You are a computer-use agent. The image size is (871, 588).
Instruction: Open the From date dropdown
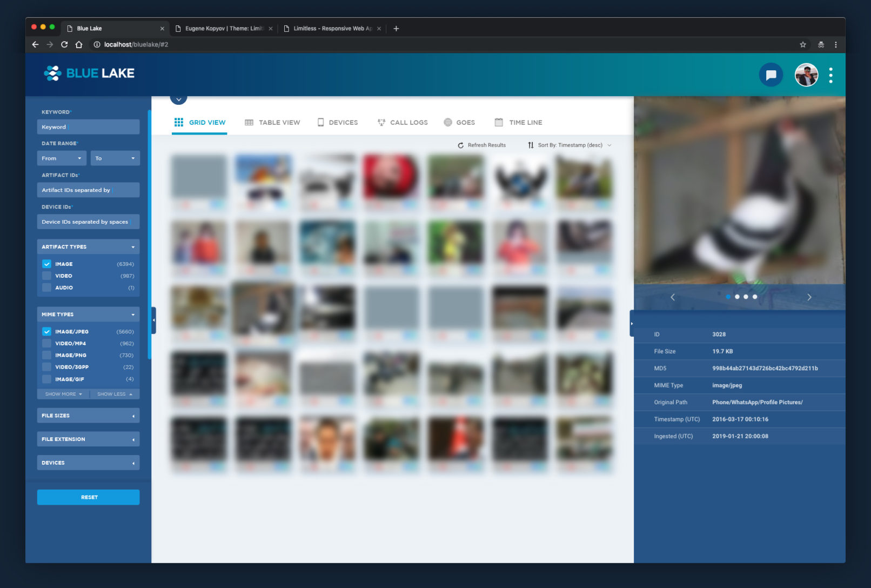pos(62,158)
